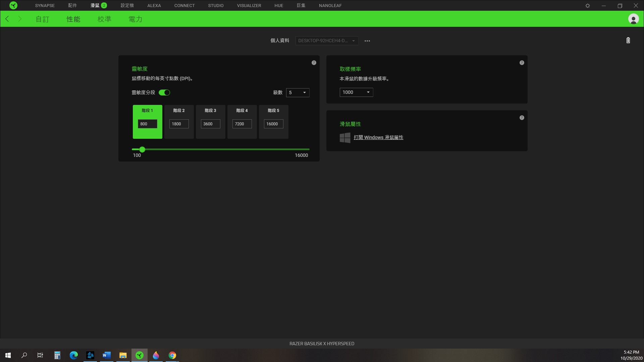Switch to Razer Synapse taskbar icon

[x=140, y=355]
